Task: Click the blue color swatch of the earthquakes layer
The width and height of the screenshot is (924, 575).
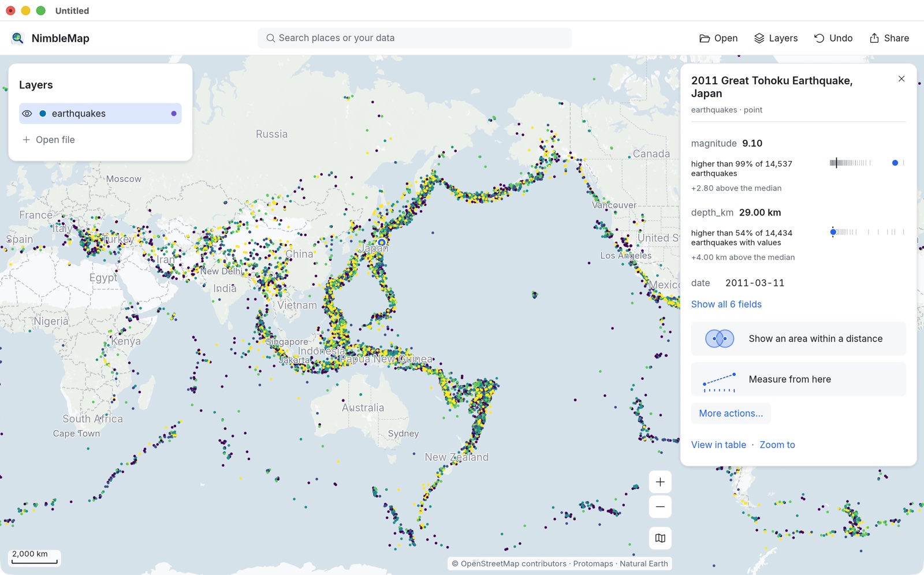Action: coord(43,114)
